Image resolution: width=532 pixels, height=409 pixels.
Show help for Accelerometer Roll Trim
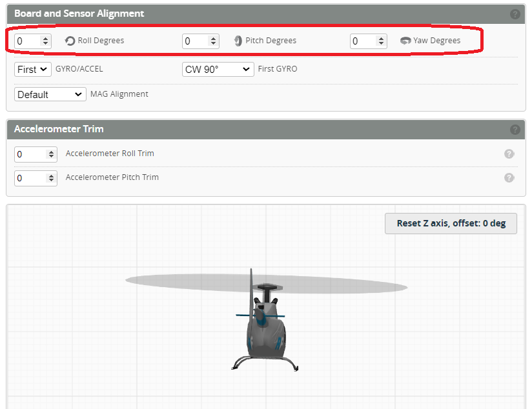point(509,154)
